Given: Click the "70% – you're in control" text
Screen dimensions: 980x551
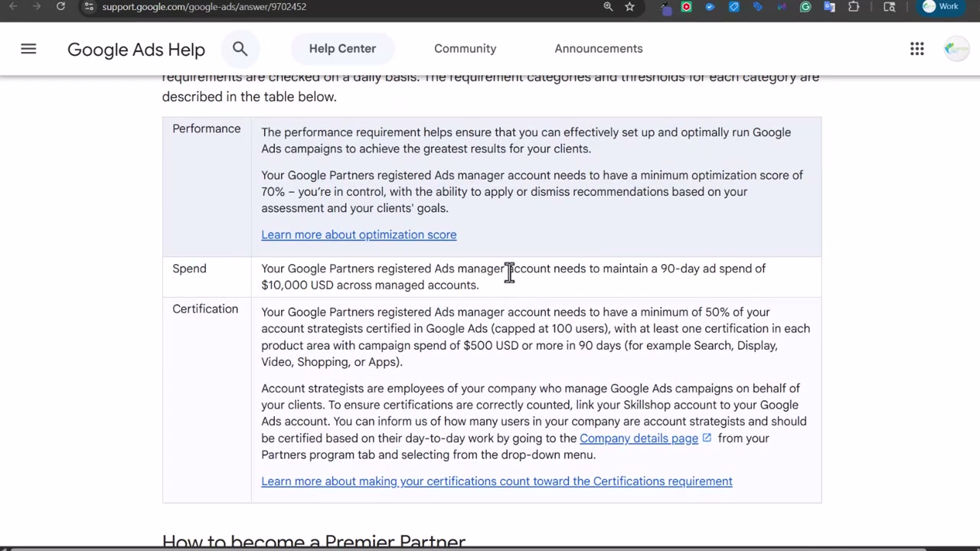Looking at the screenshot, I should click(323, 192).
